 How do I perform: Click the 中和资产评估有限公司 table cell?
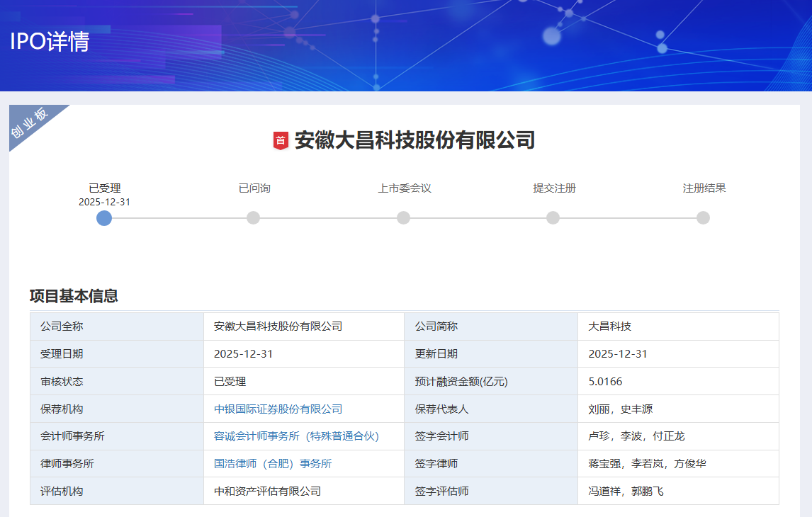pyautogui.click(x=267, y=491)
